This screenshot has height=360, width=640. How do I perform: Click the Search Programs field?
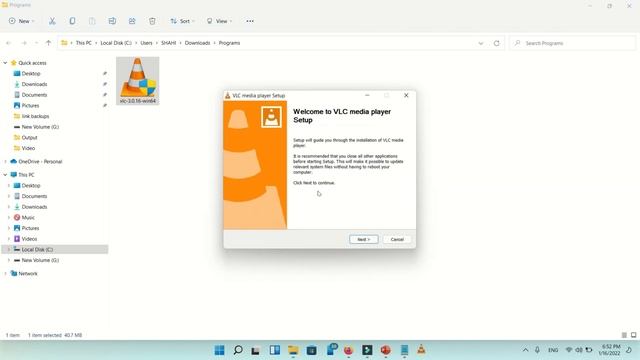click(x=573, y=43)
